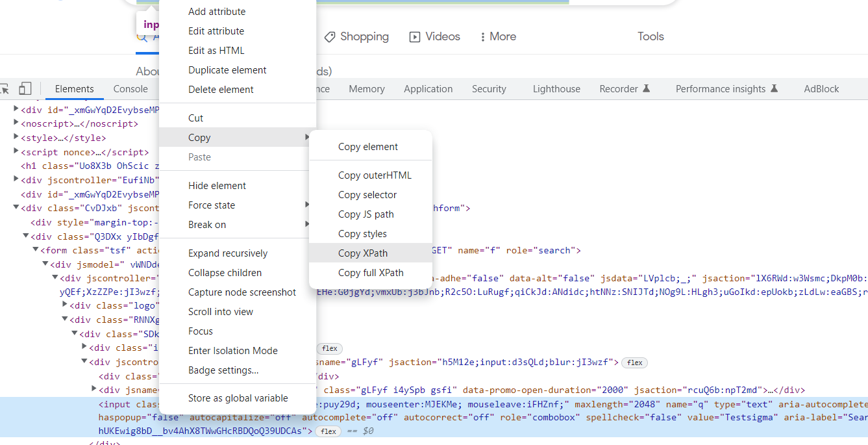Choose Add attribute from context menu
Image resolution: width=868 pixels, height=445 pixels.
pyautogui.click(x=238, y=12)
